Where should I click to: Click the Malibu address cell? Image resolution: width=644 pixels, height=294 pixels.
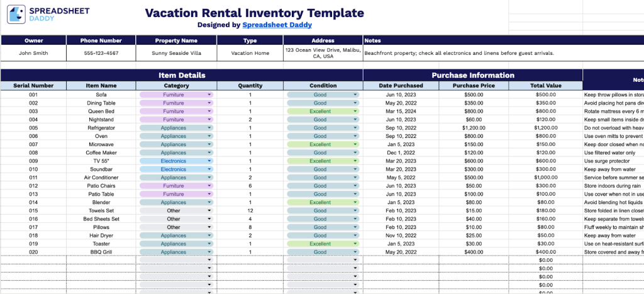click(x=323, y=53)
